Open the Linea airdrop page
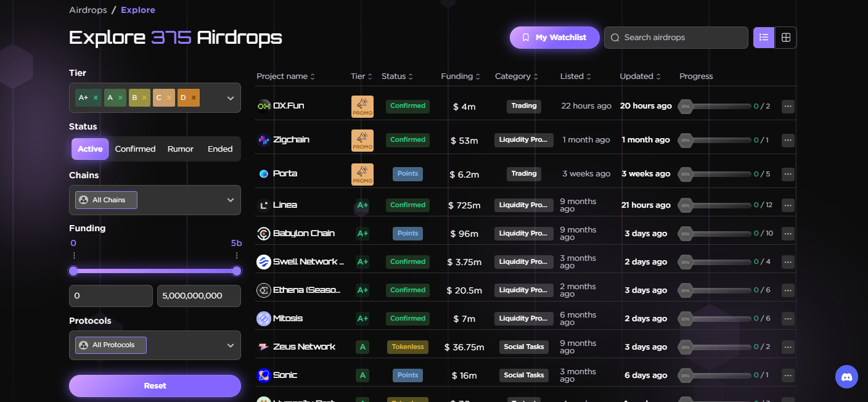 click(285, 205)
